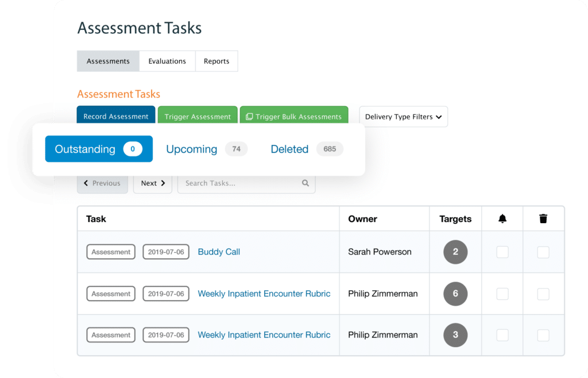Click owner name Sarah Powerson
Image resolution: width=588 pixels, height=378 pixels.
point(380,252)
